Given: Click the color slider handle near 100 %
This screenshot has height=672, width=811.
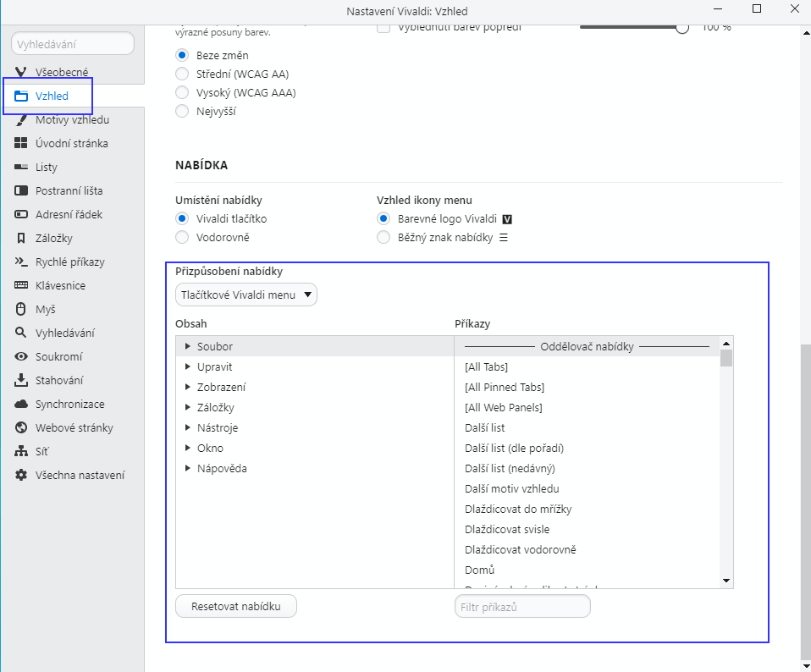Looking at the screenshot, I should [x=682, y=28].
